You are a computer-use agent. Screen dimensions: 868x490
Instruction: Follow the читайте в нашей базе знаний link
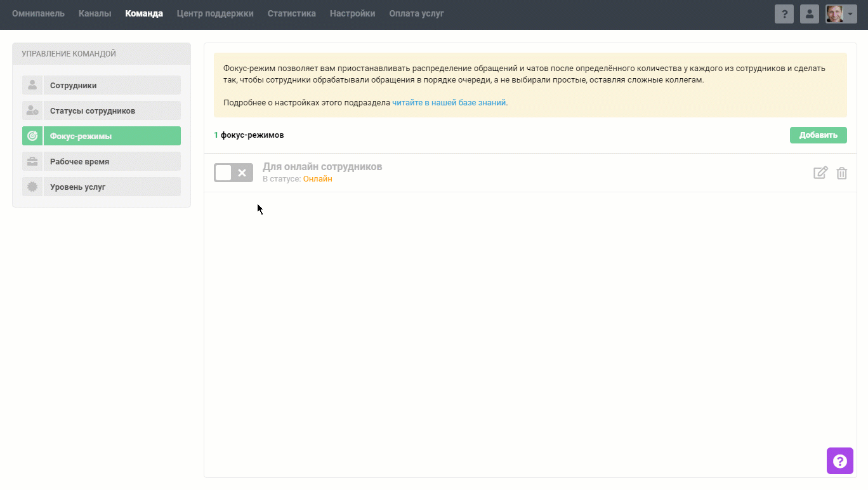point(449,102)
